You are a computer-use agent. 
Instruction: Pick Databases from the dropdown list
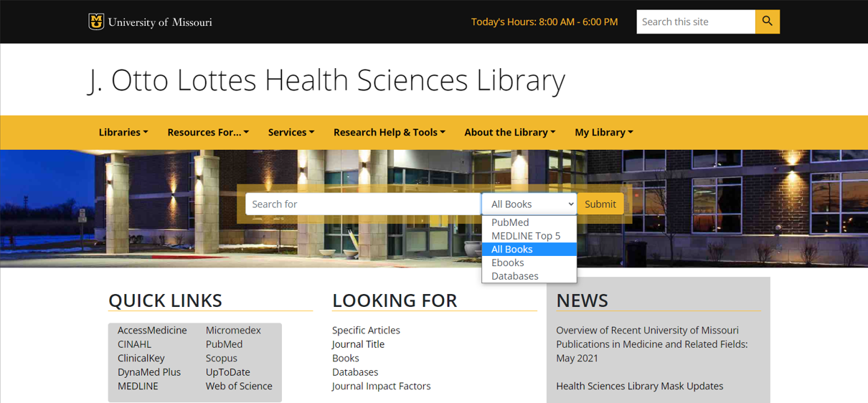point(514,276)
